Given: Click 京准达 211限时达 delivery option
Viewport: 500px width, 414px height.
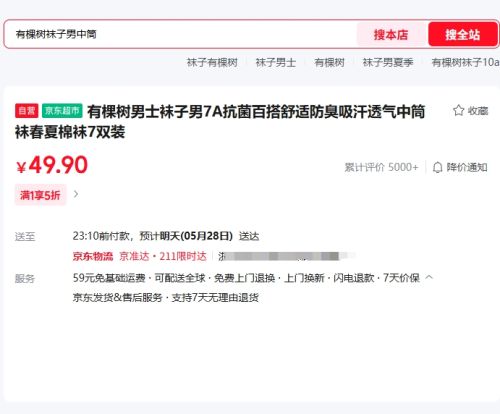Looking at the screenshot, I should (x=163, y=256).
